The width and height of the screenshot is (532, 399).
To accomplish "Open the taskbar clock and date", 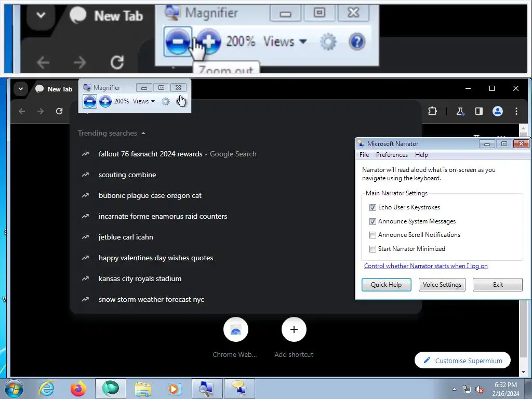I will (x=506, y=389).
